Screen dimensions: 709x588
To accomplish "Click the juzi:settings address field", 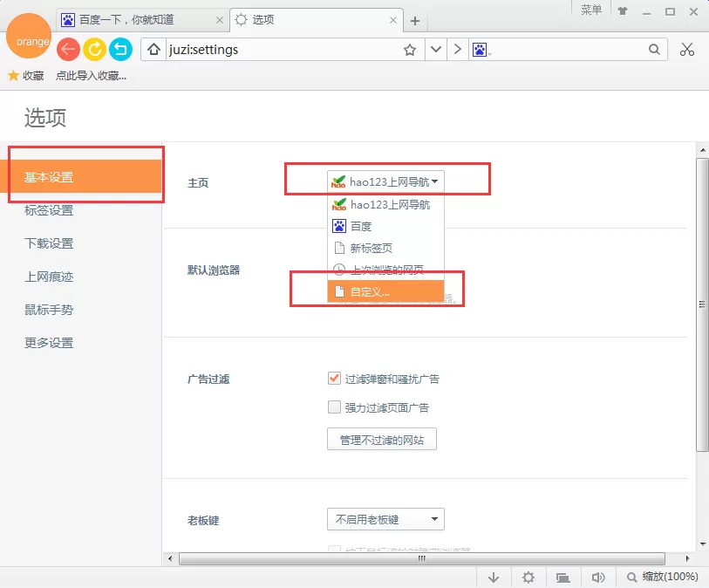I will click(285, 50).
